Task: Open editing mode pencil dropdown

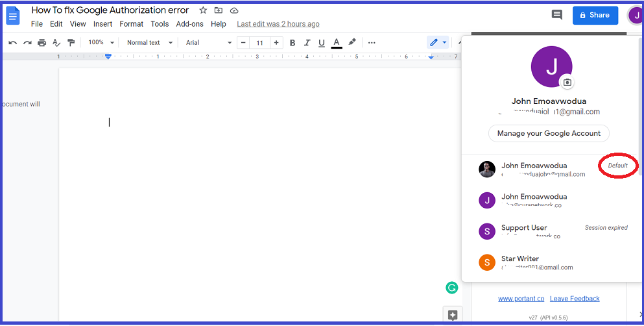Action: point(438,42)
